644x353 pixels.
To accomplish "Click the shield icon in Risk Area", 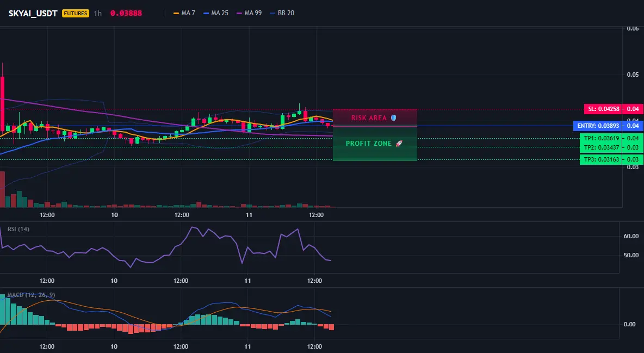I will point(393,118).
